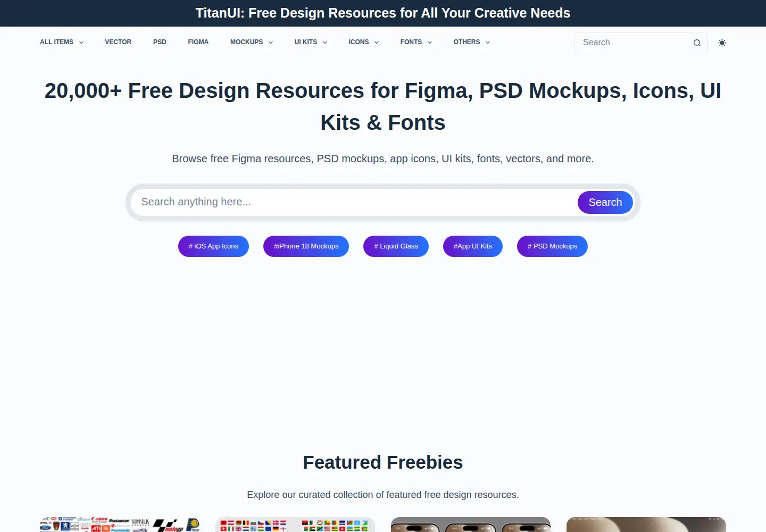Select the # PSD Mockups tag
The width and height of the screenshot is (766, 532).
click(x=552, y=246)
